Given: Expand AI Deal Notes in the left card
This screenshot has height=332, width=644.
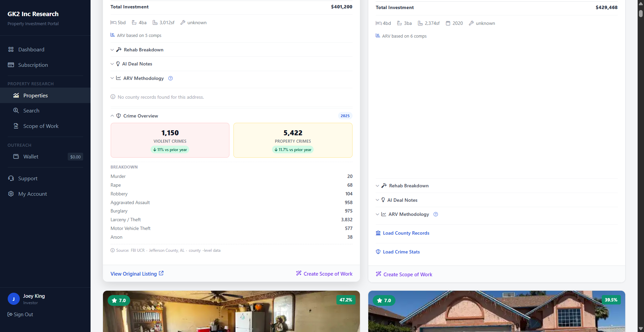Looking at the screenshot, I should pos(137,64).
